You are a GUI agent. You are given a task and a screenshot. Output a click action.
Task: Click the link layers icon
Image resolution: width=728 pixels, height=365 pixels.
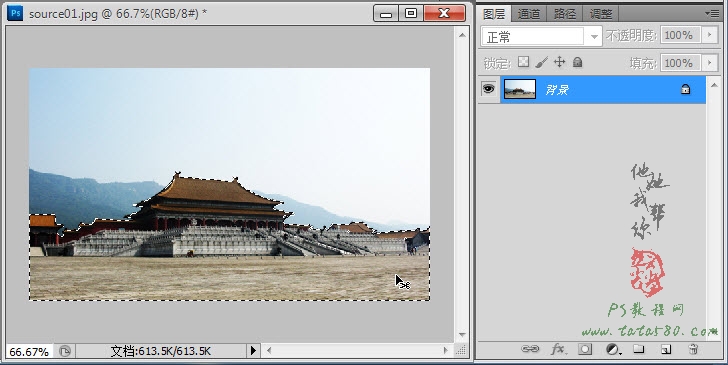pyautogui.click(x=530, y=349)
